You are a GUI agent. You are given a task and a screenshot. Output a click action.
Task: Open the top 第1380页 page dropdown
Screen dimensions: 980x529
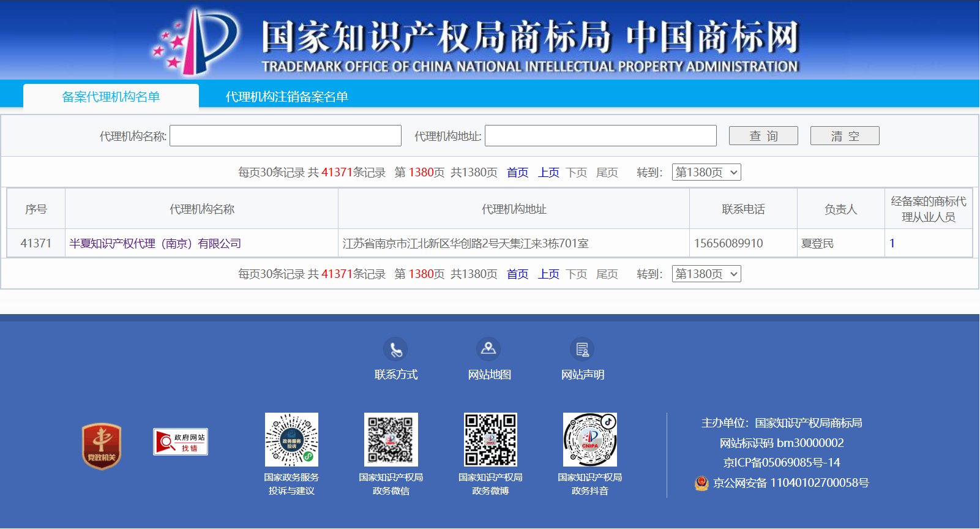pyautogui.click(x=706, y=172)
